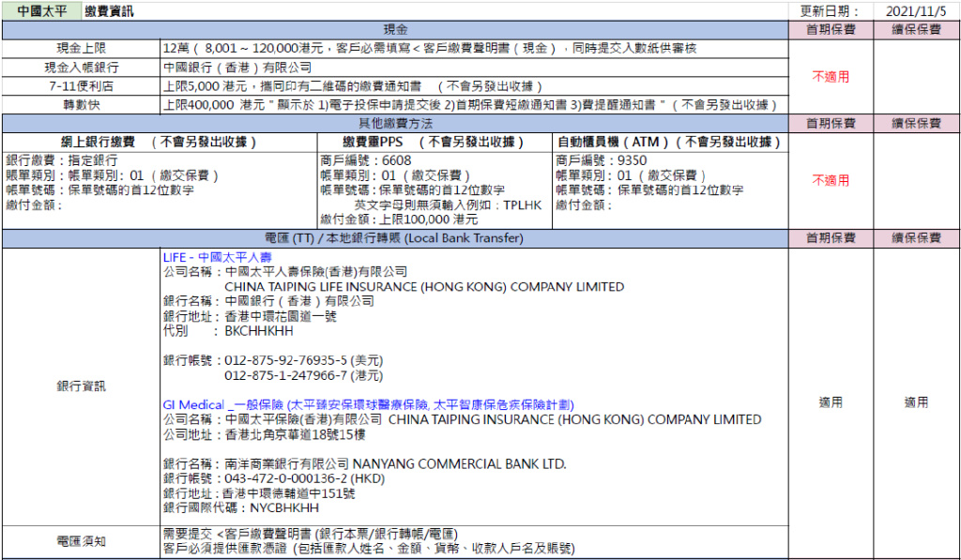Click the 首期保費 header in 電匯 section
The height and width of the screenshot is (560, 961).
(831, 238)
